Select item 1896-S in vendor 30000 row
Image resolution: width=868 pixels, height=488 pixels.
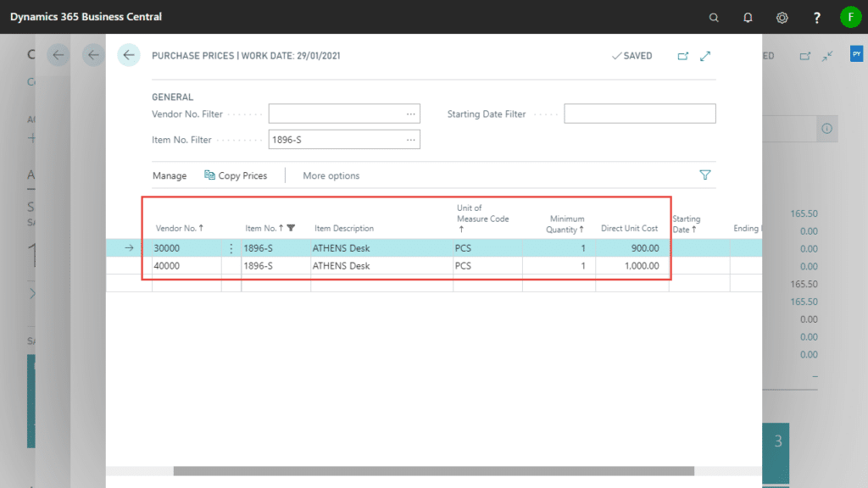pos(275,248)
